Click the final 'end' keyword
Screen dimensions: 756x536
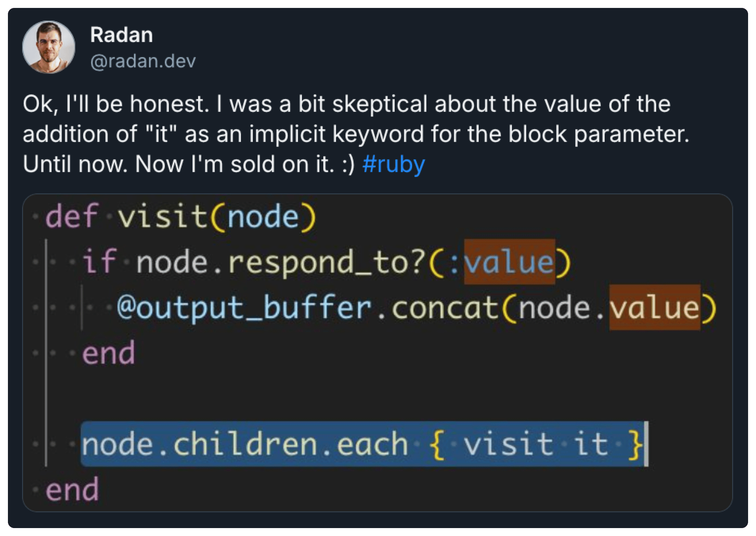[72, 490]
